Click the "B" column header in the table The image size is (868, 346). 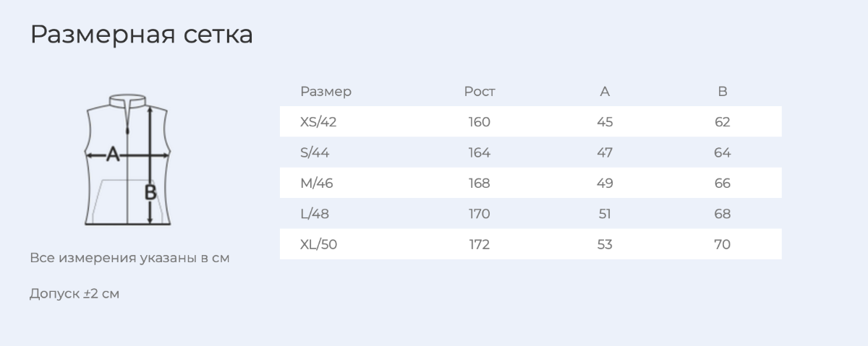tap(722, 92)
